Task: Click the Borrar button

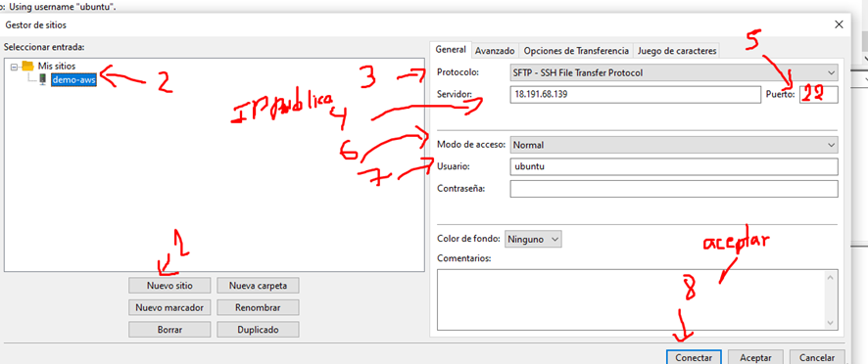Action: click(169, 330)
